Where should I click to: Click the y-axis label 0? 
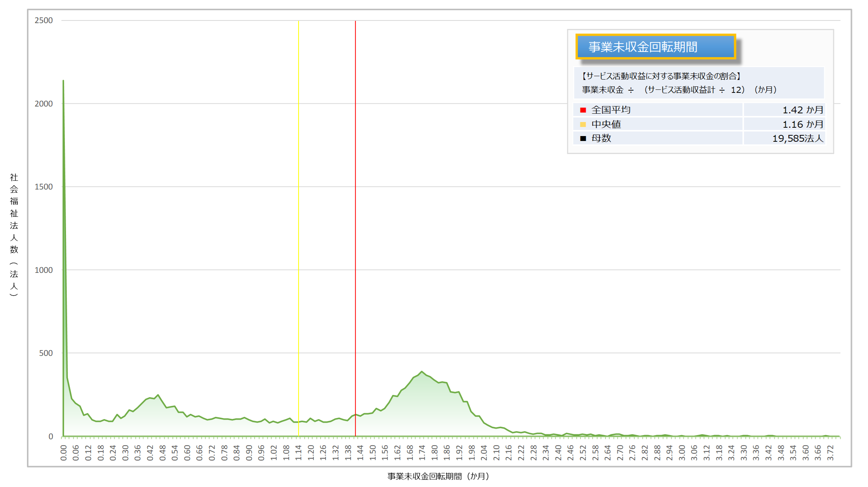coord(51,437)
